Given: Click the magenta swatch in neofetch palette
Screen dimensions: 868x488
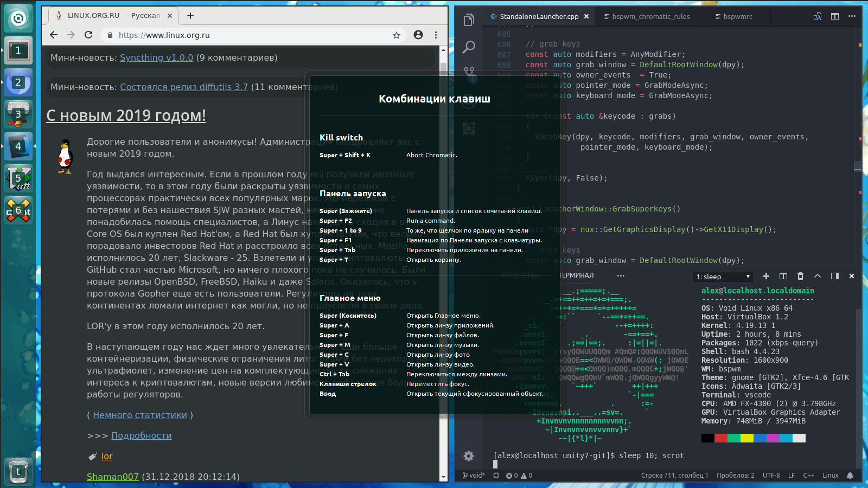Looking at the screenshot, I should click(773, 438).
